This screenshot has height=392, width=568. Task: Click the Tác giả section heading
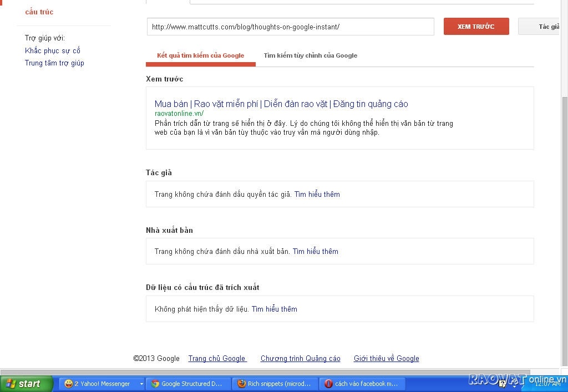click(x=159, y=172)
